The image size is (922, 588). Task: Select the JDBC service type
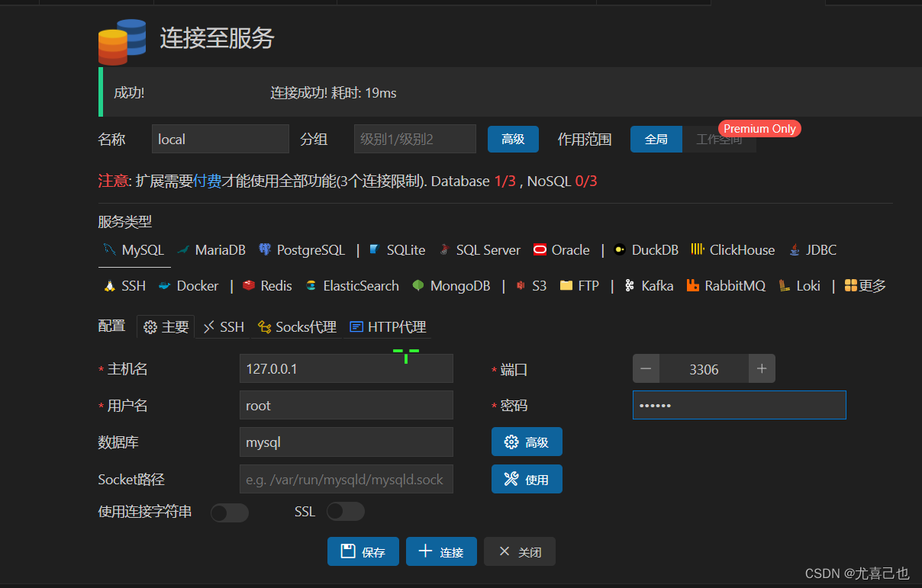[813, 250]
